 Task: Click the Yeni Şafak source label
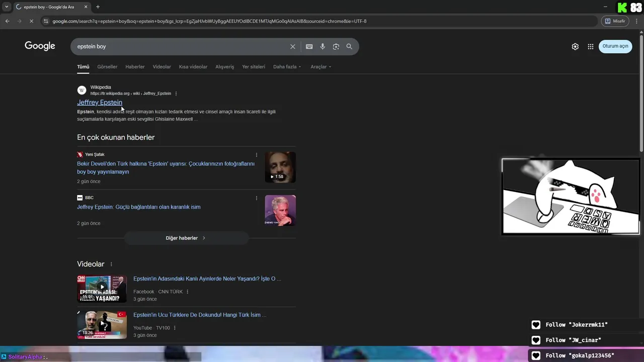95,155
